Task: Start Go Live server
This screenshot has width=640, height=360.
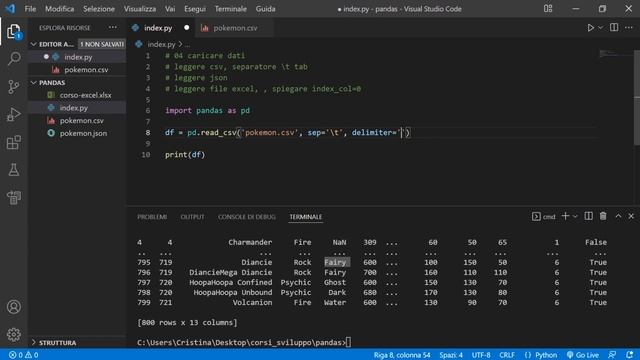Action: coord(583,355)
